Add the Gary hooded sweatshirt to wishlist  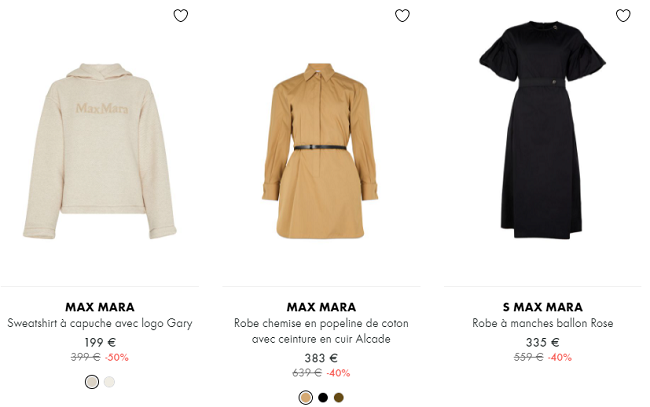coord(180,16)
